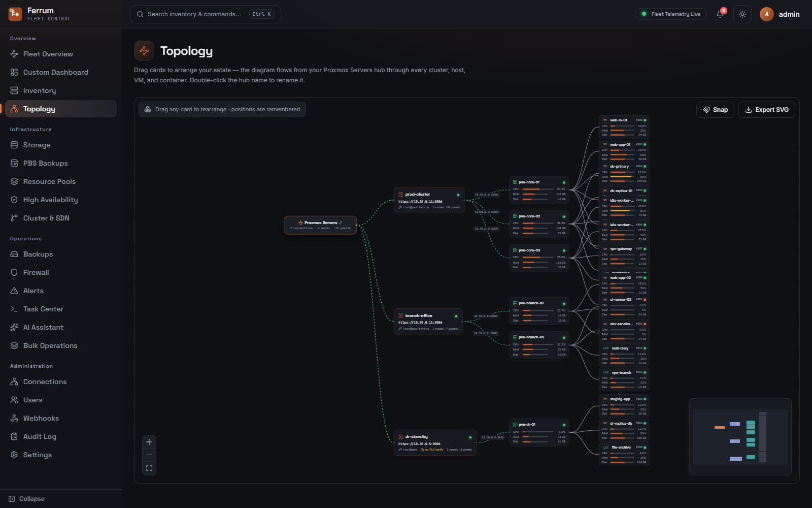Open Custom Dashboard page
The width and height of the screenshot is (812, 508).
point(61,72)
